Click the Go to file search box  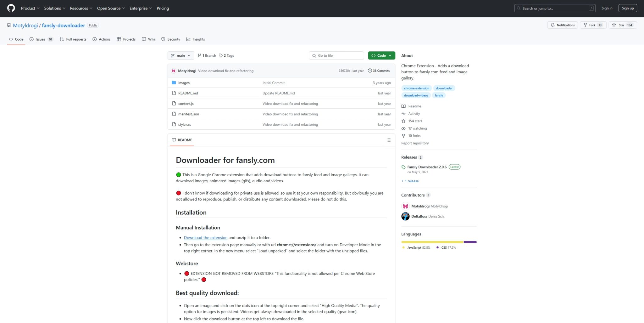coord(336,55)
